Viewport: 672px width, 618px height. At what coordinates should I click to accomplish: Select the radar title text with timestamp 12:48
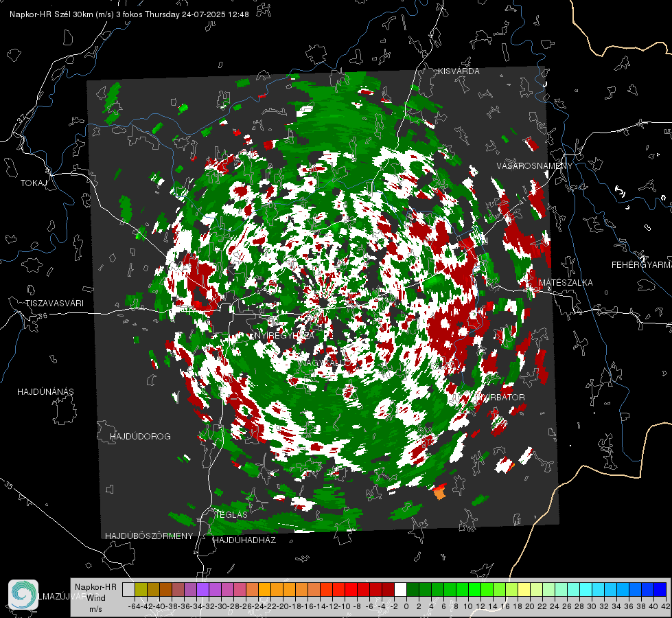[129, 14]
